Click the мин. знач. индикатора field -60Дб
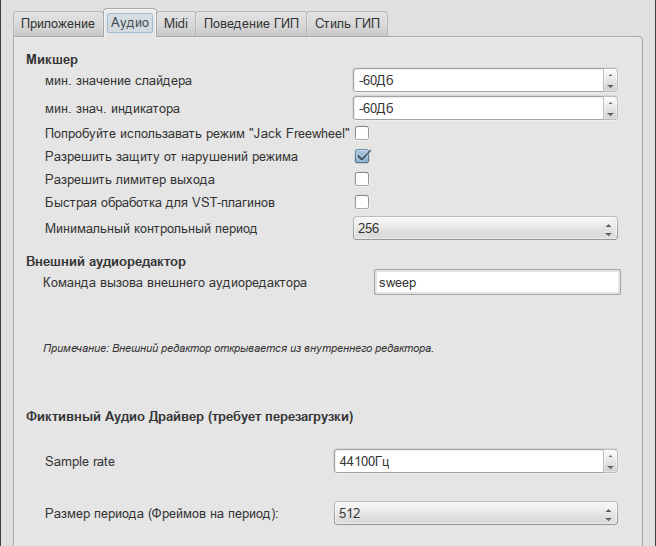 (478, 108)
